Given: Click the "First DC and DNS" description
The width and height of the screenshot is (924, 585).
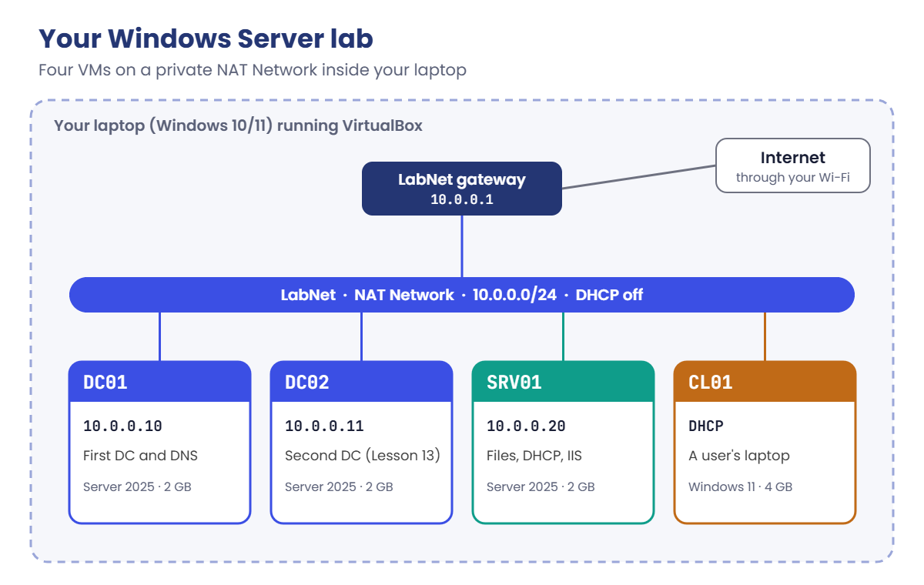Looking at the screenshot, I should click(x=140, y=456).
